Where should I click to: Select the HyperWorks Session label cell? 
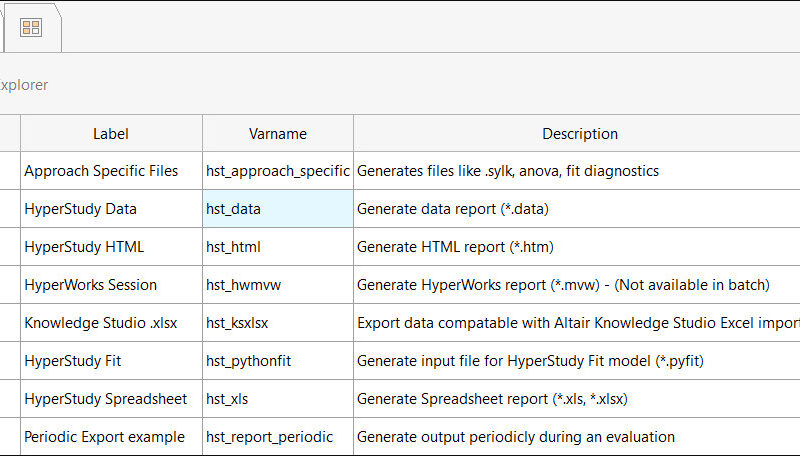(111, 285)
